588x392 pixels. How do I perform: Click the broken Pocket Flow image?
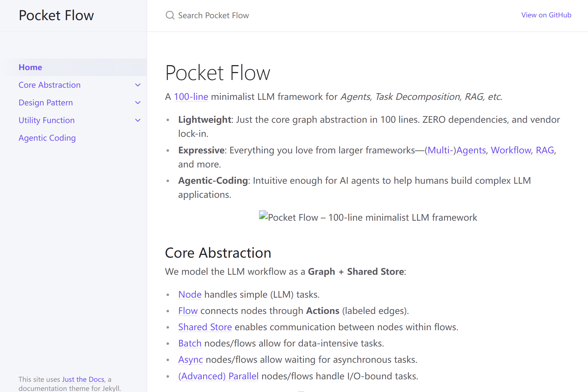(x=368, y=217)
